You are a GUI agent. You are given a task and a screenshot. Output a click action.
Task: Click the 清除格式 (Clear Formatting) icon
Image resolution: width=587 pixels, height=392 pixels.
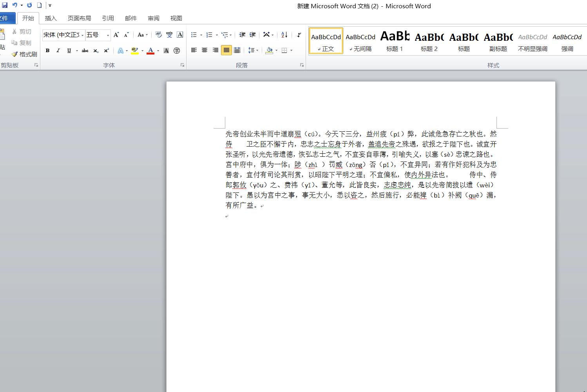pyautogui.click(x=159, y=35)
